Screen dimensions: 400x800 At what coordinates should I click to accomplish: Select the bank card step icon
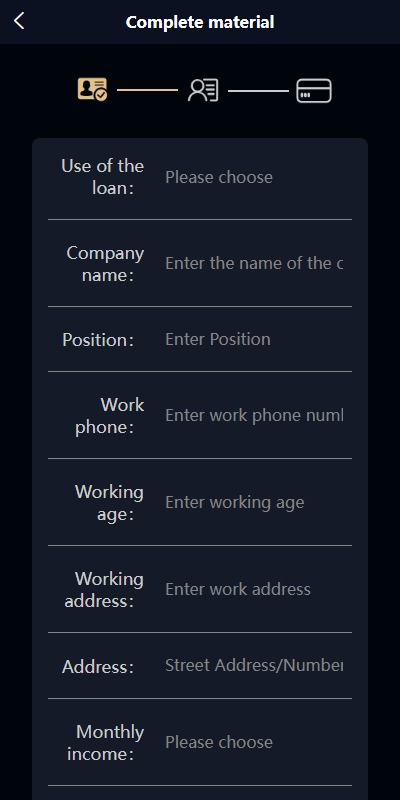point(314,91)
